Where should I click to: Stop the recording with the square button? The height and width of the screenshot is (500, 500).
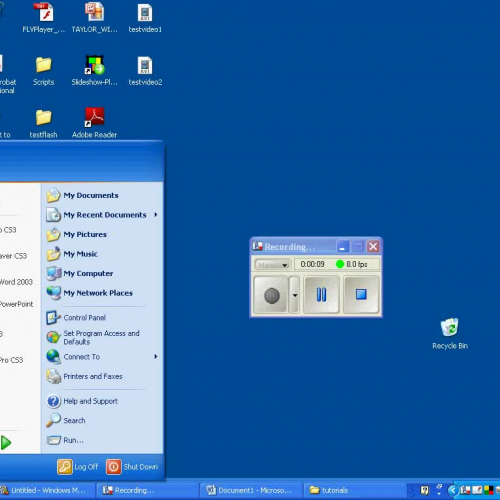(x=361, y=295)
